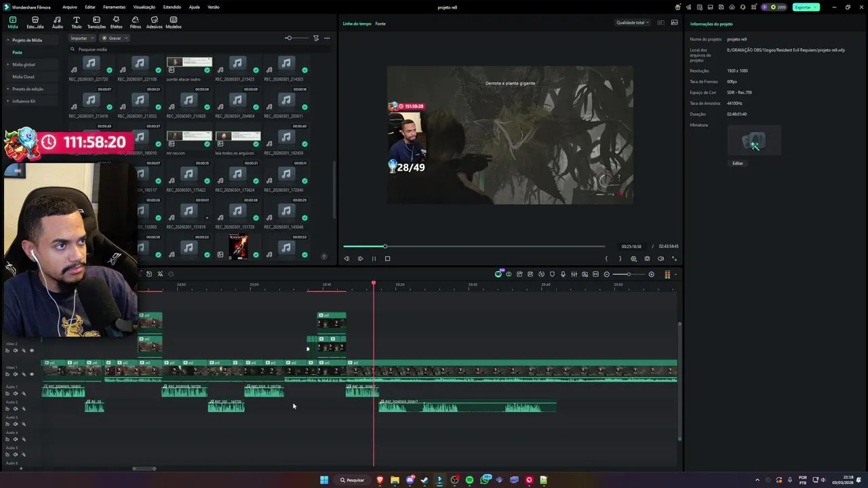Open the Adesivos tab
This screenshot has height=488, width=868.
click(154, 22)
